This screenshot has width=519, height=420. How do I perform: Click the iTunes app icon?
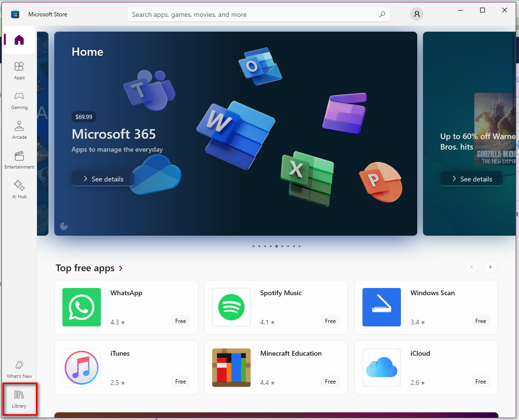pos(82,368)
